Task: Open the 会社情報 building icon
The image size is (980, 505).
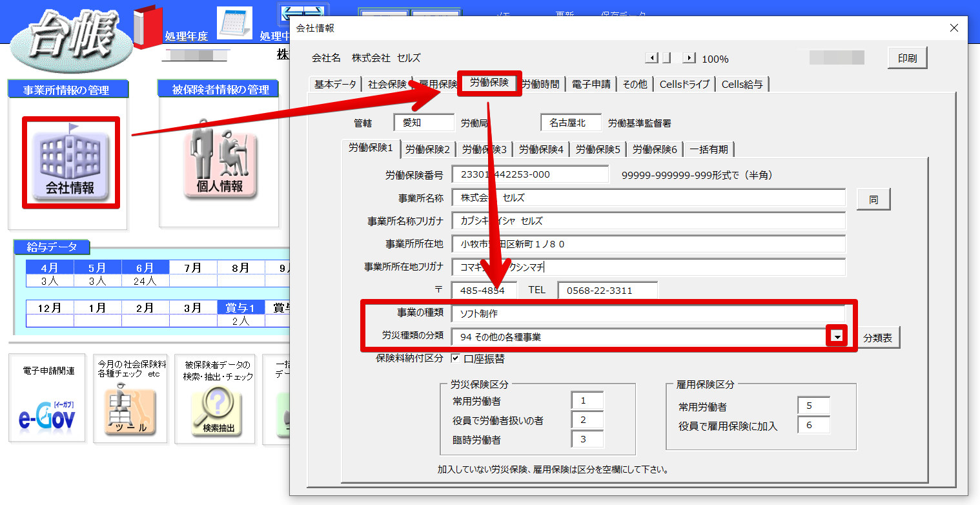Action: pyautogui.click(x=71, y=162)
